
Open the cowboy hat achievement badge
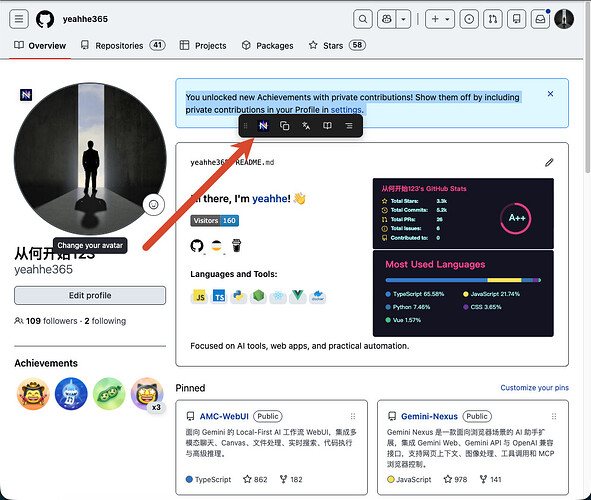tap(33, 394)
